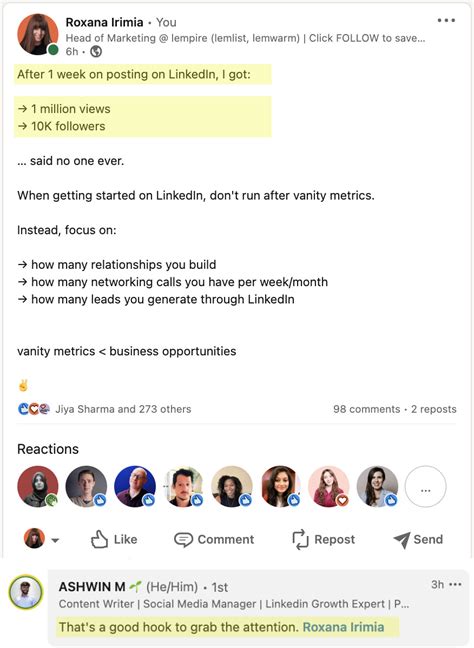Click the Like thumbs-up icon
The width and height of the screenshot is (474, 648).
[99, 539]
